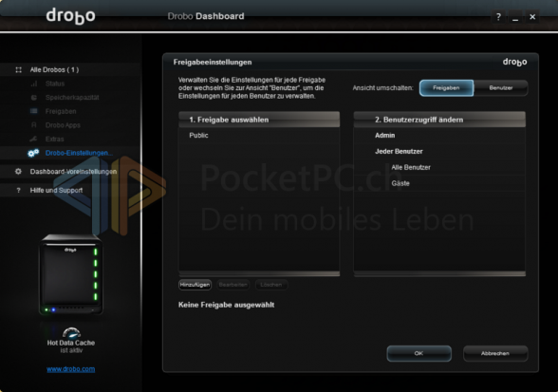
Task: Click the Freigaben sidebar icon
Action: click(34, 111)
